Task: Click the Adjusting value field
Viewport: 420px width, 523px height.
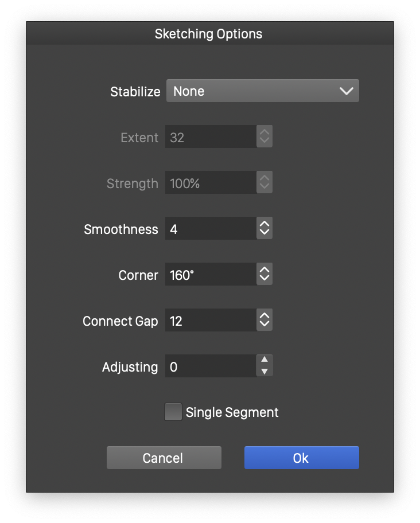Action: point(211,367)
